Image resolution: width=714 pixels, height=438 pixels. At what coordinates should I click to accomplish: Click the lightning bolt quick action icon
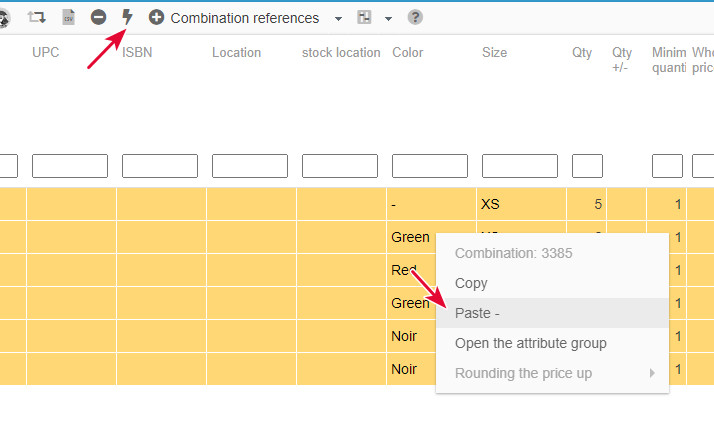[127, 17]
